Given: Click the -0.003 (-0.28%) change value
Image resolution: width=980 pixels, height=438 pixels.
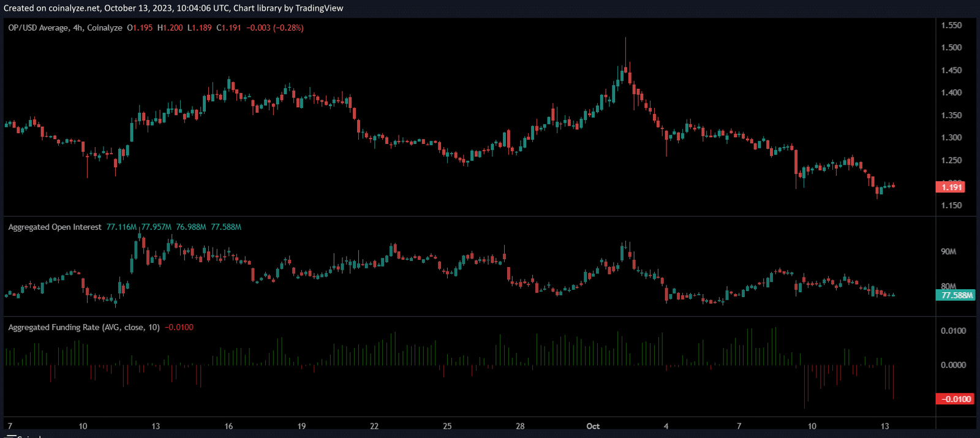Looking at the screenshot, I should point(275,28).
